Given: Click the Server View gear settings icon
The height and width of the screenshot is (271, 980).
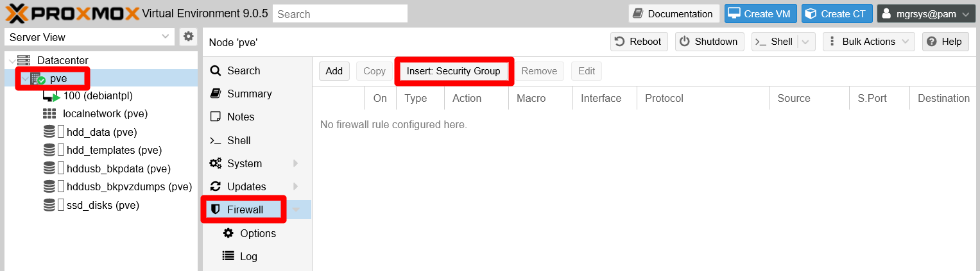Looking at the screenshot, I should click(188, 37).
